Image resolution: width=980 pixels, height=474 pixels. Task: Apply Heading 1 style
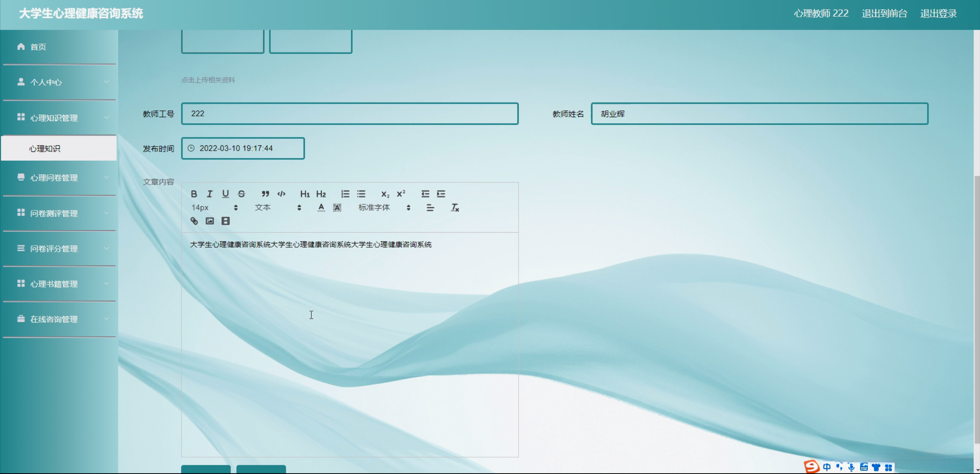(x=305, y=194)
